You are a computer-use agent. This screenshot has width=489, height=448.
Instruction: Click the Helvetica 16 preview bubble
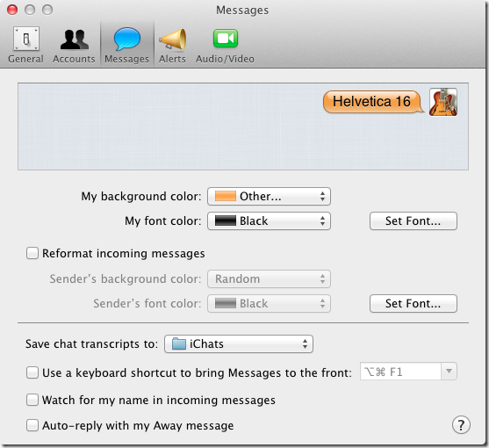(372, 102)
